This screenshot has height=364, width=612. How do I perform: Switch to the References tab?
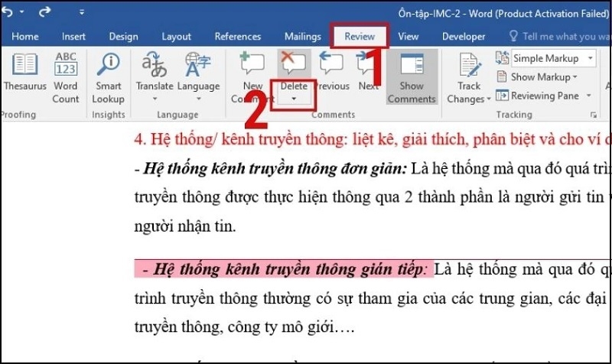(x=238, y=36)
